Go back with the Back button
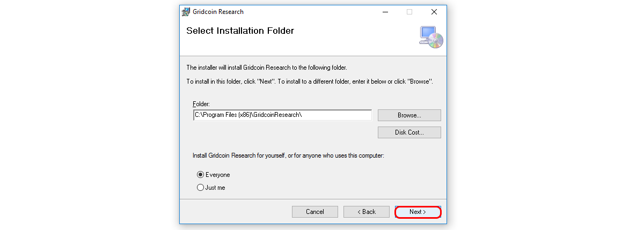 tap(367, 212)
